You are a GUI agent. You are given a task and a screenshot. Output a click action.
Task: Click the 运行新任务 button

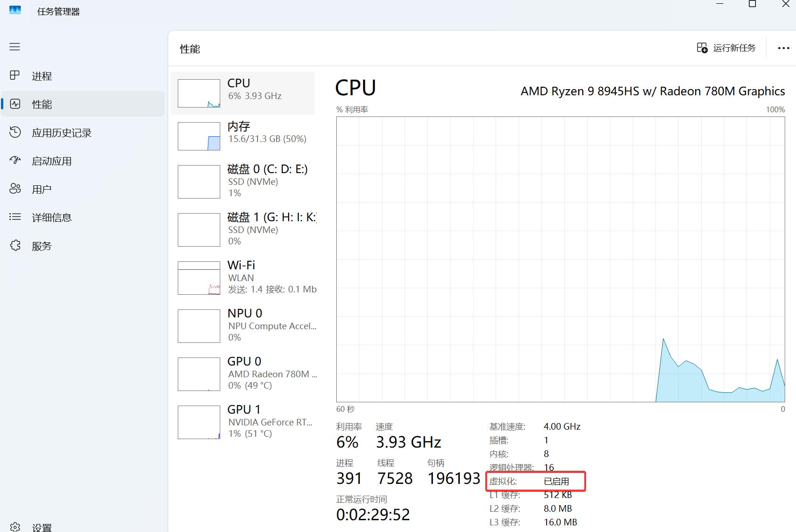coord(726,48)
